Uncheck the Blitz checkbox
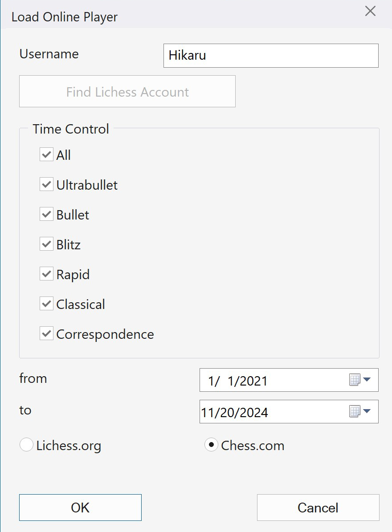 click(x=46, y=244)
